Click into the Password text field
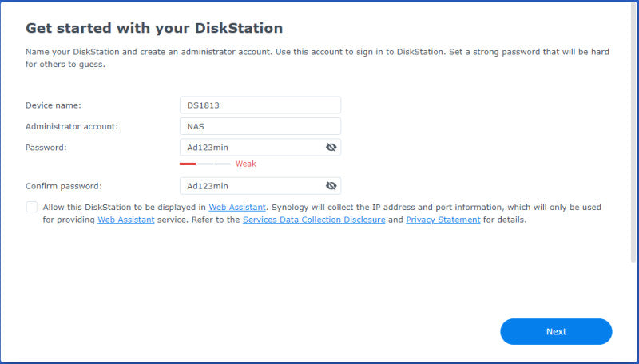This screenshot has height=364, width=639. coord(260,148)
